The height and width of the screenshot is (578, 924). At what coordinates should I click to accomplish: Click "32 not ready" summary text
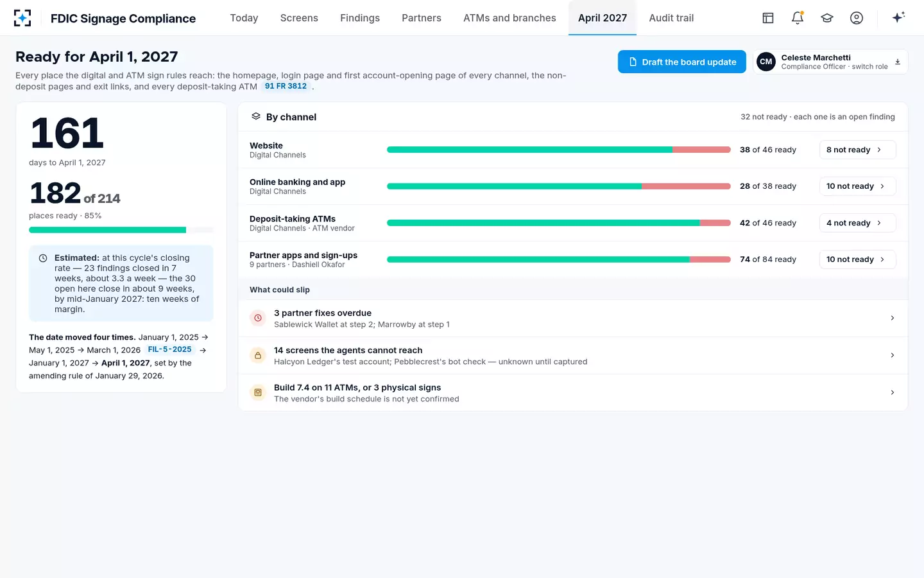tap(764, 117)
